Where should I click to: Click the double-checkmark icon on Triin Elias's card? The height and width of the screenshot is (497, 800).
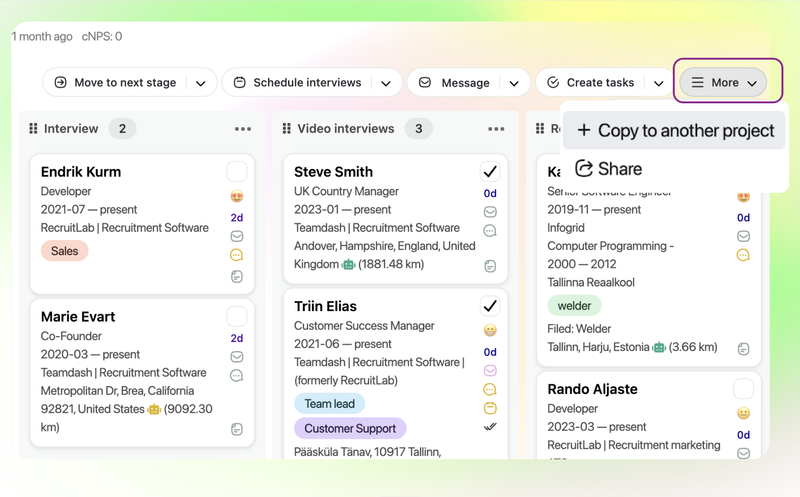490,427
